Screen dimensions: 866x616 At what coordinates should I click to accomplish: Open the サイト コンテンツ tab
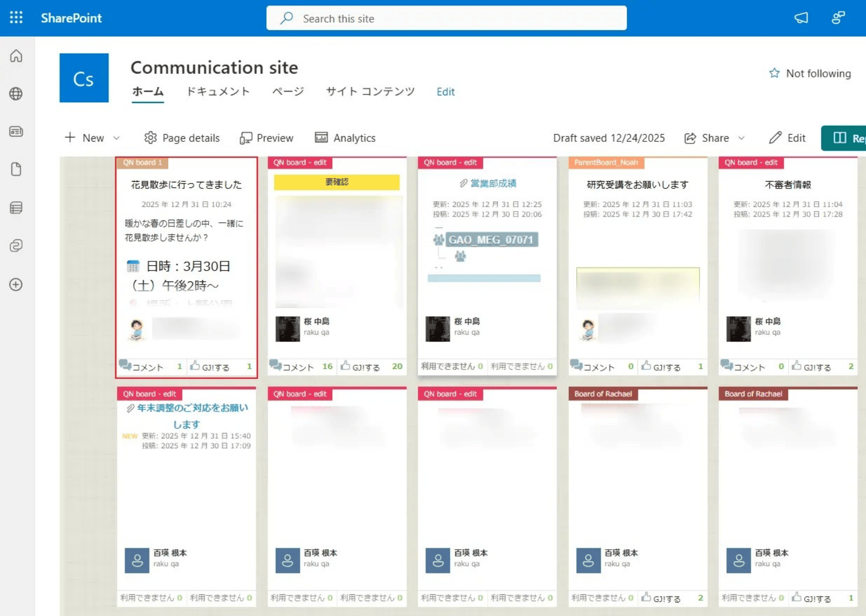point(369,91)
